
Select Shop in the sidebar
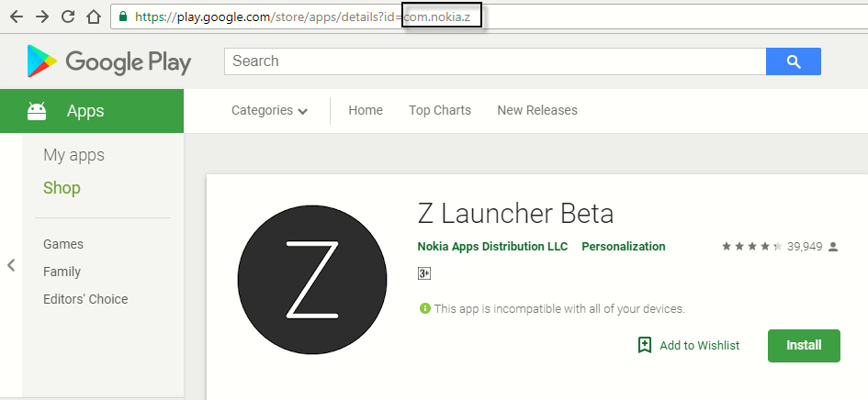[62, 188]
